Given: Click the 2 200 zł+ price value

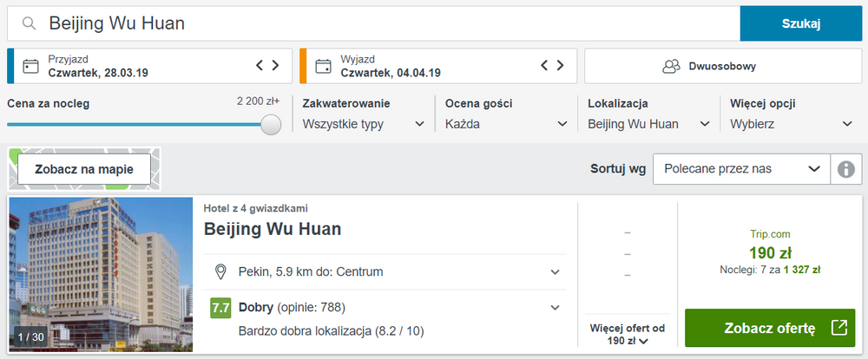Looking at the screenshot, I should pyautogui.click(x=258, y=101).
